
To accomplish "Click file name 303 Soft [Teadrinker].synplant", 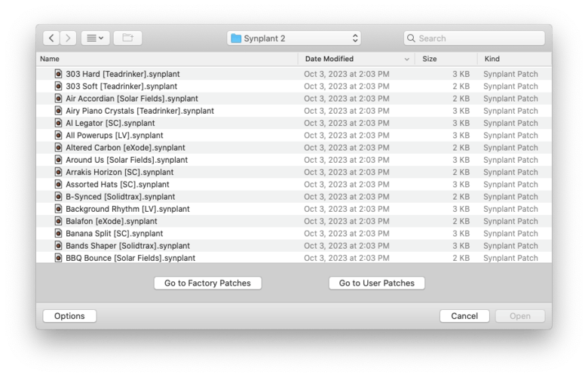I will 121,86.
